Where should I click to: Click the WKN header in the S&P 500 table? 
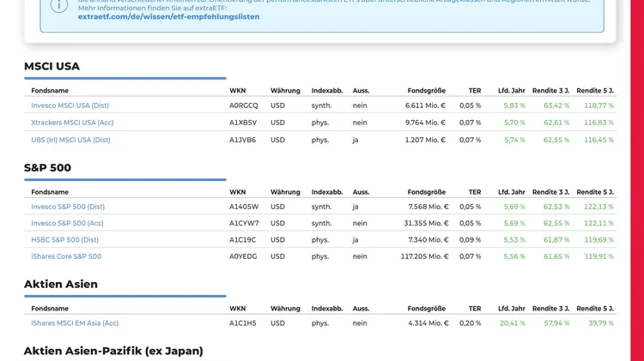pyautogui.click(x=237, y=192)
